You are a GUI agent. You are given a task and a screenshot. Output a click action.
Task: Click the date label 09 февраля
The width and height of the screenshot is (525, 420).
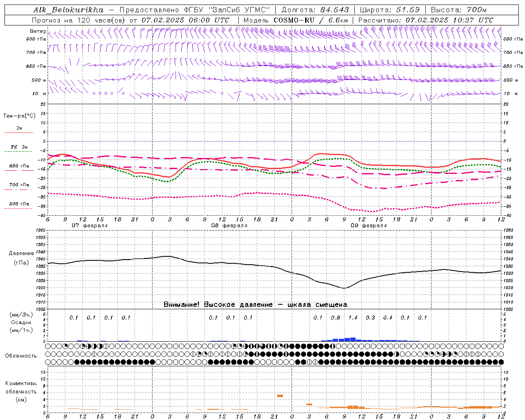point(369,226)
